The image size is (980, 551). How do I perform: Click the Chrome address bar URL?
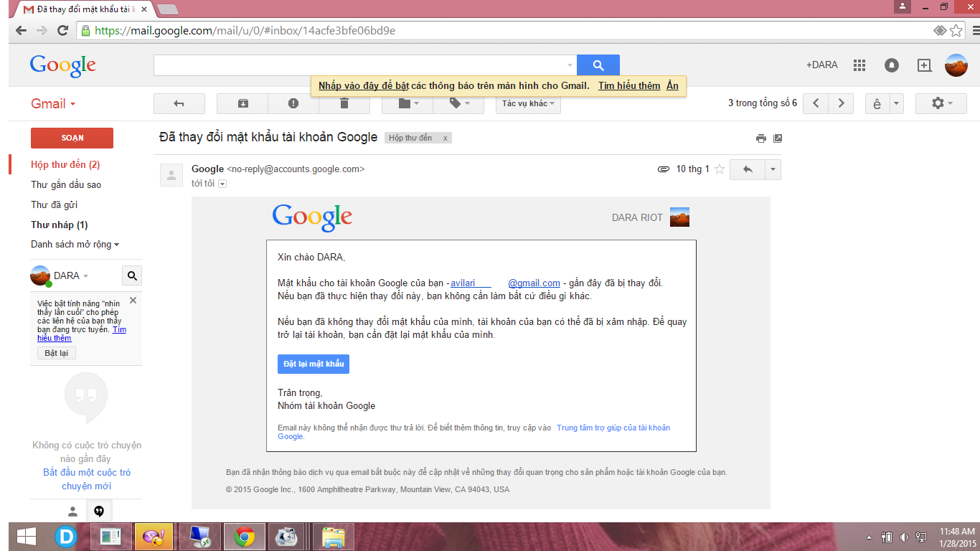[x=245, y=31]
